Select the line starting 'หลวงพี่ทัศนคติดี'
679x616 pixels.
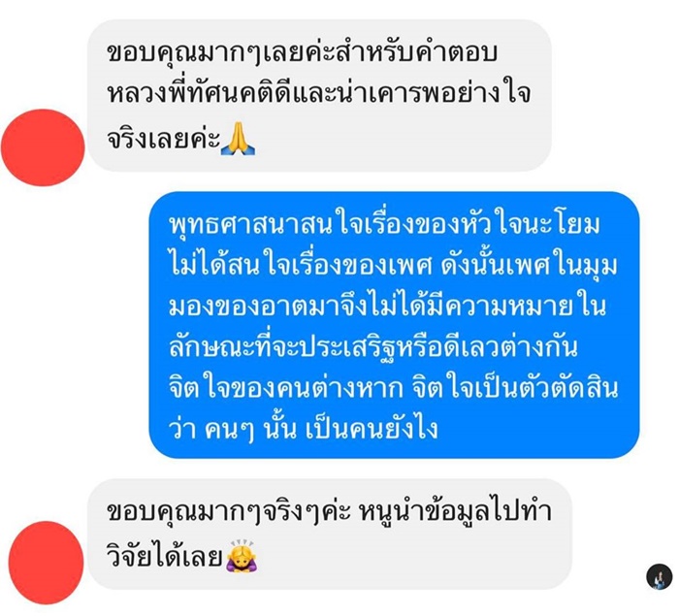(x=319, y=94)
